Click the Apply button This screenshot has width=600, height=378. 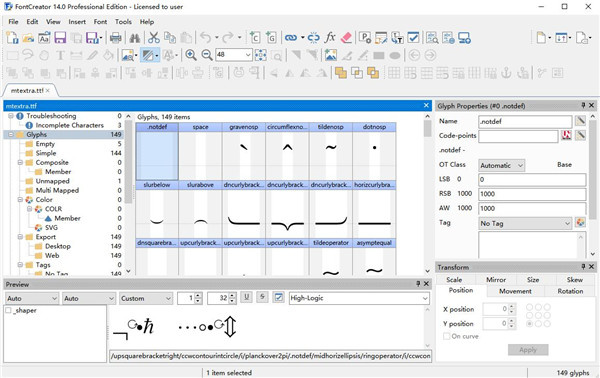pos(528,350)
